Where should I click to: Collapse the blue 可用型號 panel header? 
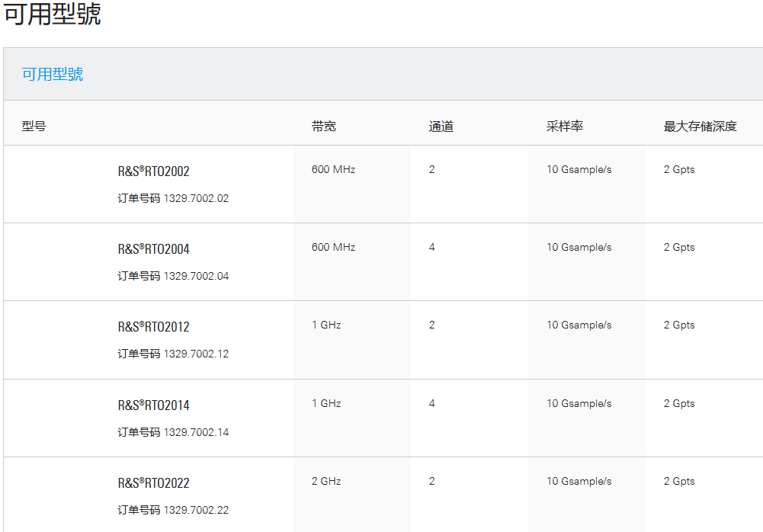coord(53,74)
